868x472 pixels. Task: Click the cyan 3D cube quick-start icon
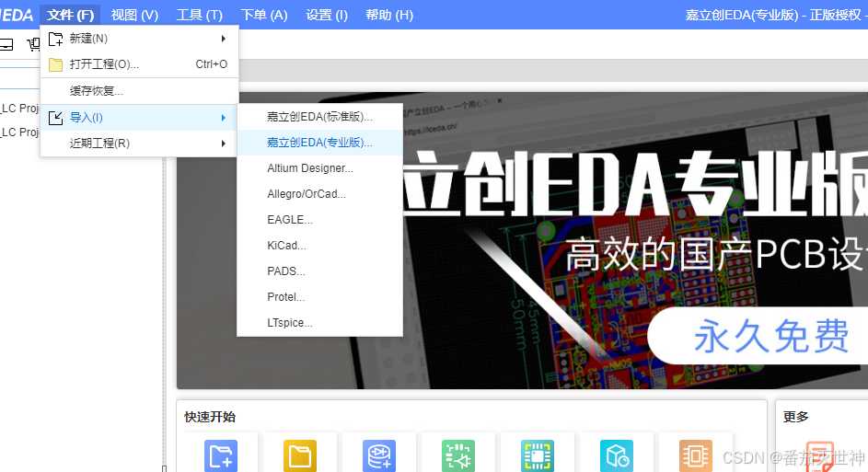(617, 456)
